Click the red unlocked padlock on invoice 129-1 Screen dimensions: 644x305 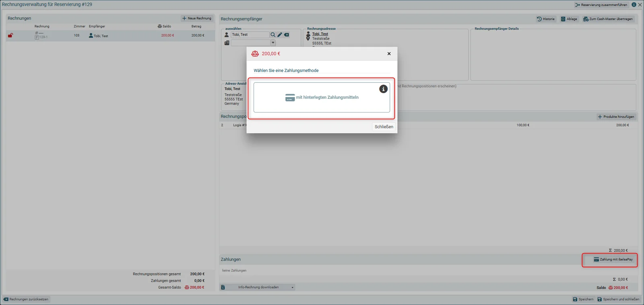[x=10, y=35]
